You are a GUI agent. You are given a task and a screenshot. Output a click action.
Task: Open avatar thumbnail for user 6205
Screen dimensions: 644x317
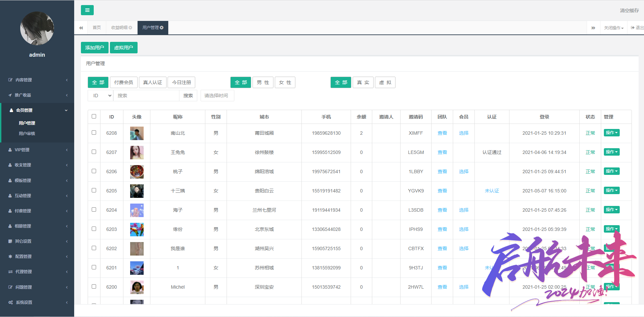coord(137,191)
